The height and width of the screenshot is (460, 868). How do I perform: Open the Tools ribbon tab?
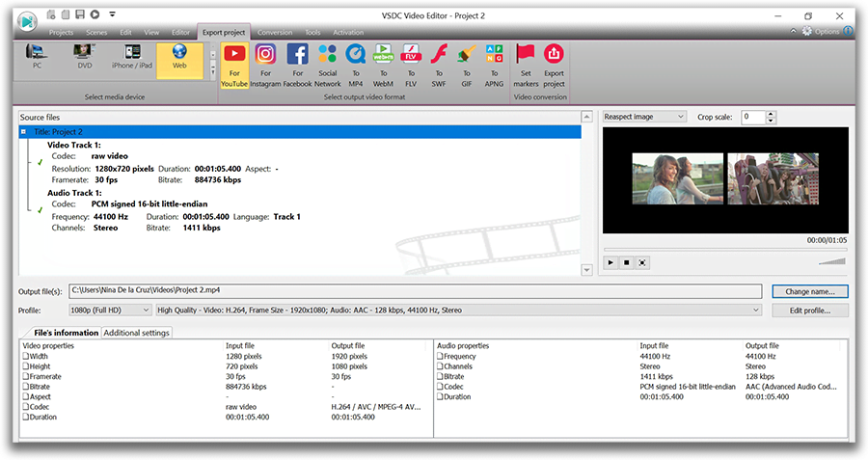pyautogui.click(x=312, y=32)
